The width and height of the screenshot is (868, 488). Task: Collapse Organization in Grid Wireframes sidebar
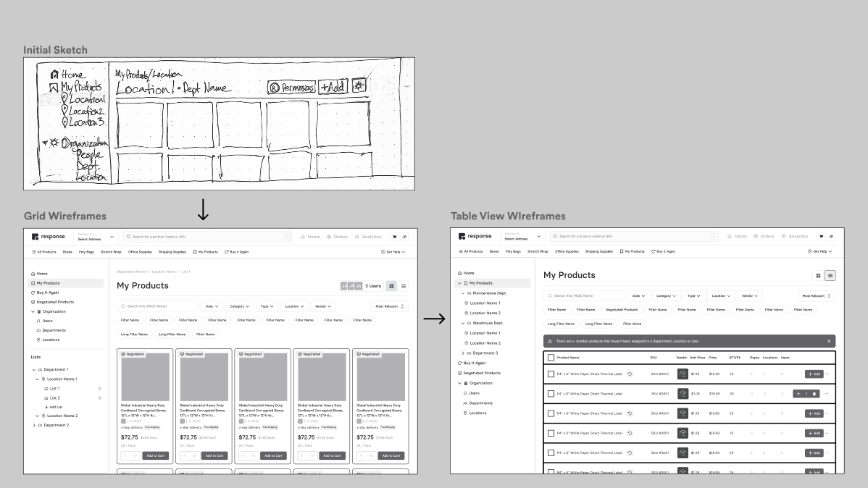(33, 311)
